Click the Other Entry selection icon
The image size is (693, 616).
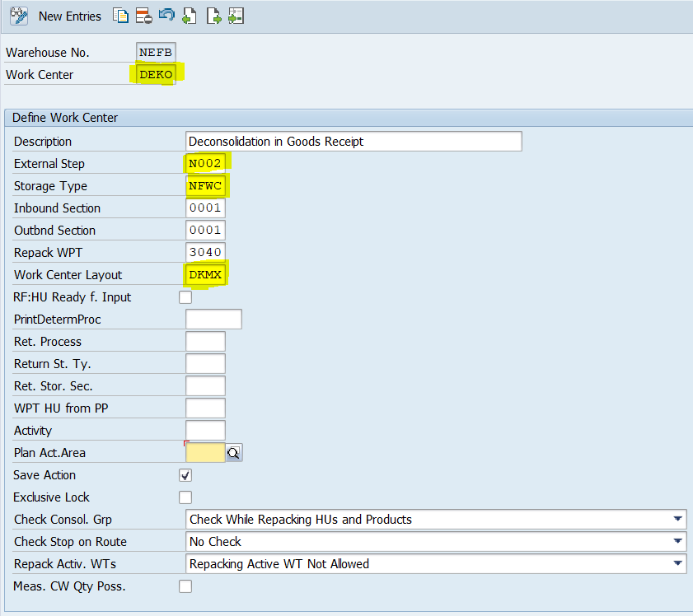(x=236, y=16)
